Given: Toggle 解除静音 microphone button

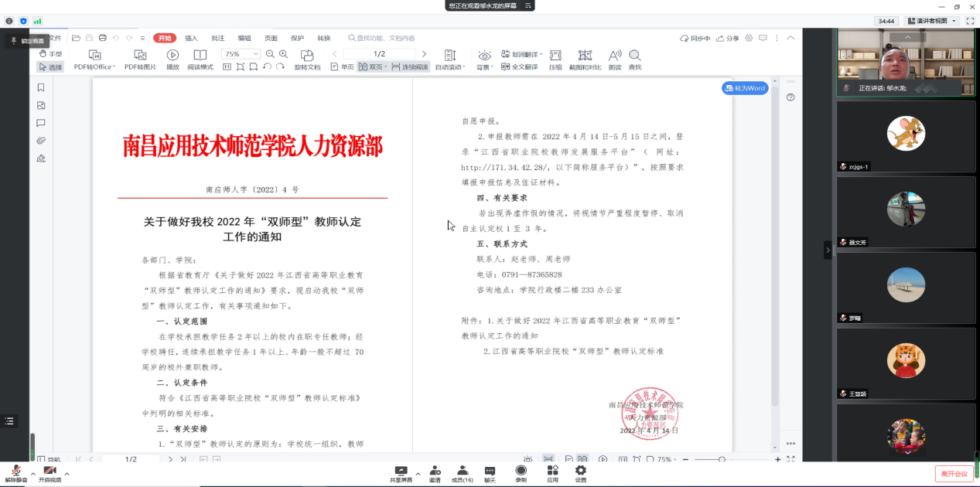Looking at the screenshot, I should pyautogui.click(x=15, y=471).
